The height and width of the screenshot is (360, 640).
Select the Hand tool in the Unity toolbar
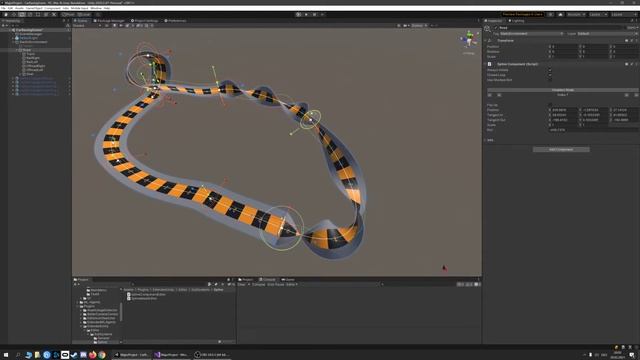pyautogui.click(x=6, y=14)
